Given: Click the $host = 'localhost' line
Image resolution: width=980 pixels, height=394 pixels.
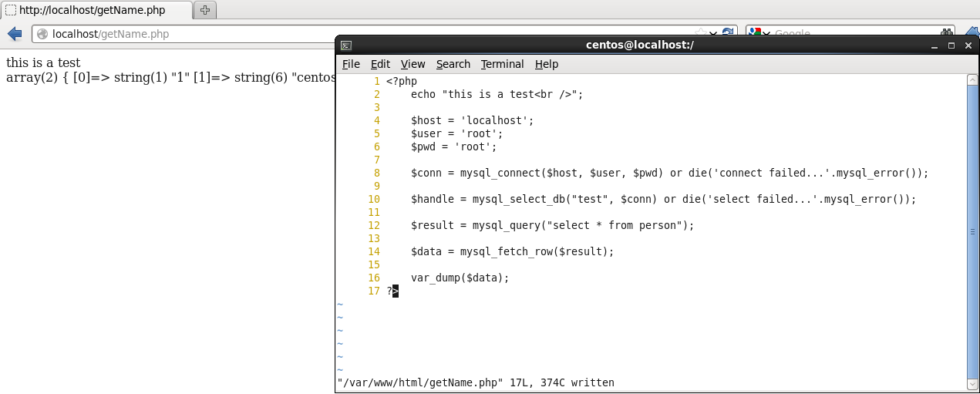Looking at the screenshot, I should point(473,120).
